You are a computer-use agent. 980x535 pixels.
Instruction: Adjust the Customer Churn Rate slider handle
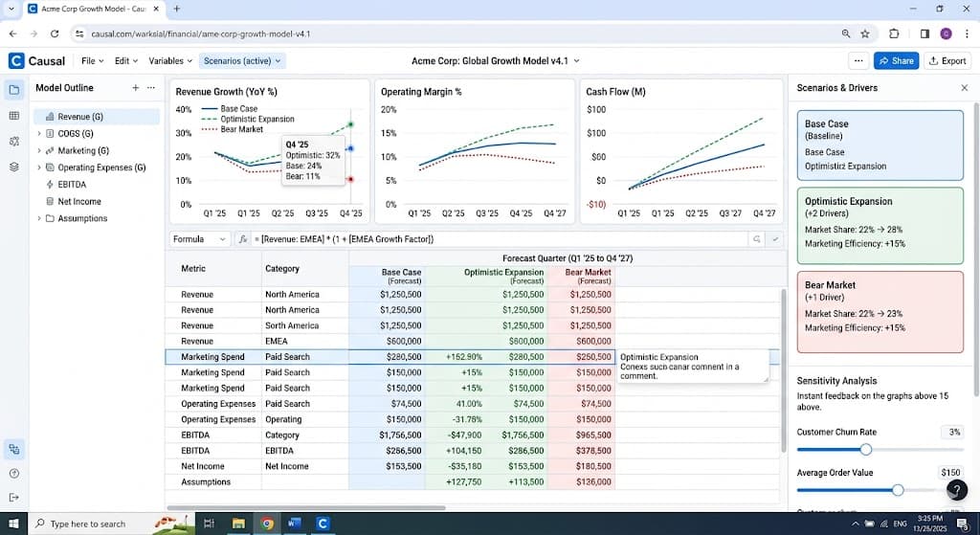(865, 450)
